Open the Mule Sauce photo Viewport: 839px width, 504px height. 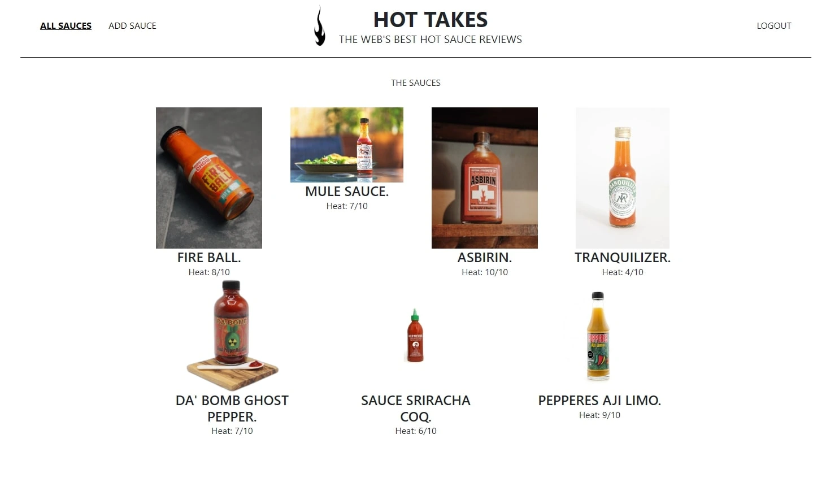pos(347,145)
